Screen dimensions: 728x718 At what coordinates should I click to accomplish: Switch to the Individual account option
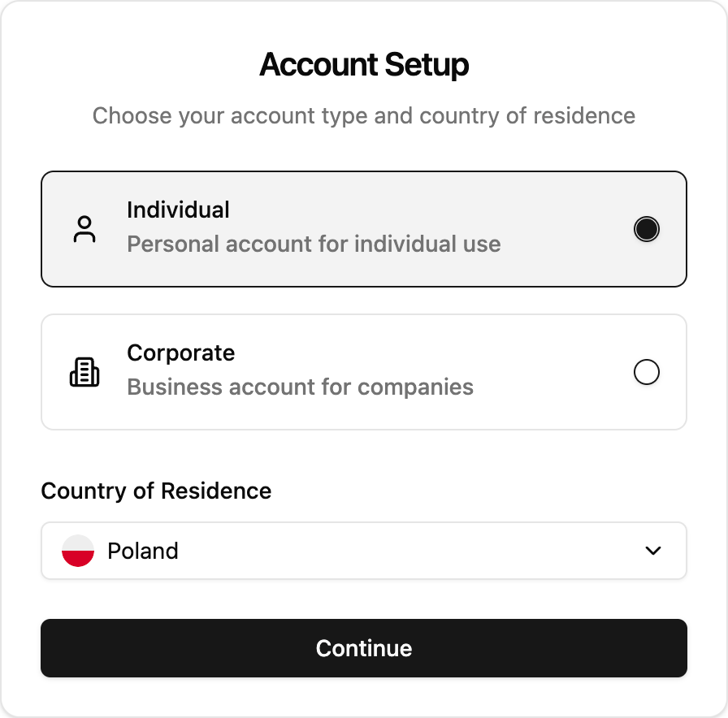tap(364, 229)
